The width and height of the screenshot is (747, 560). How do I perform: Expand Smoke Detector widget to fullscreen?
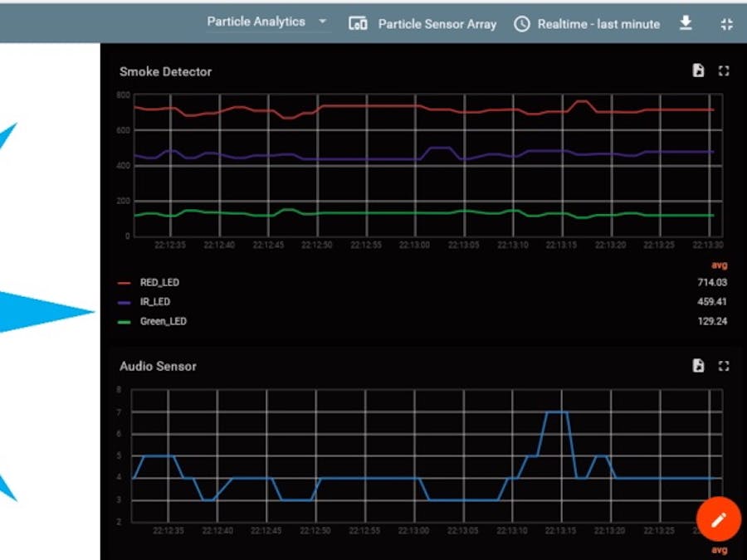tap(724, 71)
